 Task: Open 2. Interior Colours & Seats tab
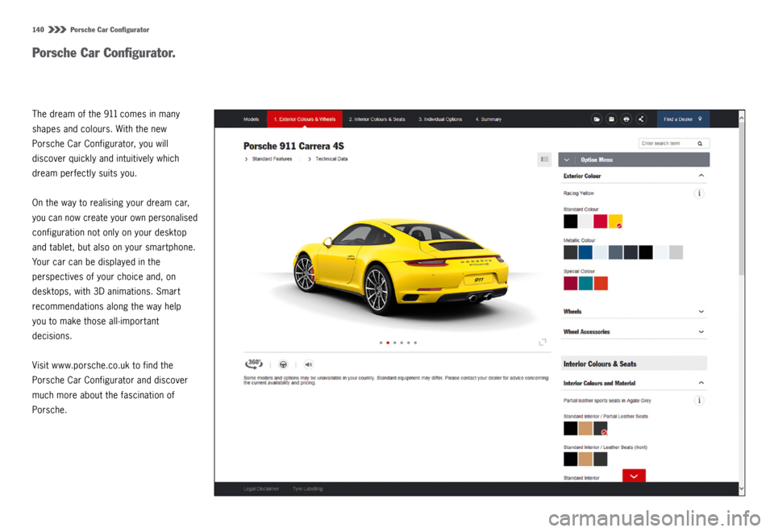(x=377, y=119)
